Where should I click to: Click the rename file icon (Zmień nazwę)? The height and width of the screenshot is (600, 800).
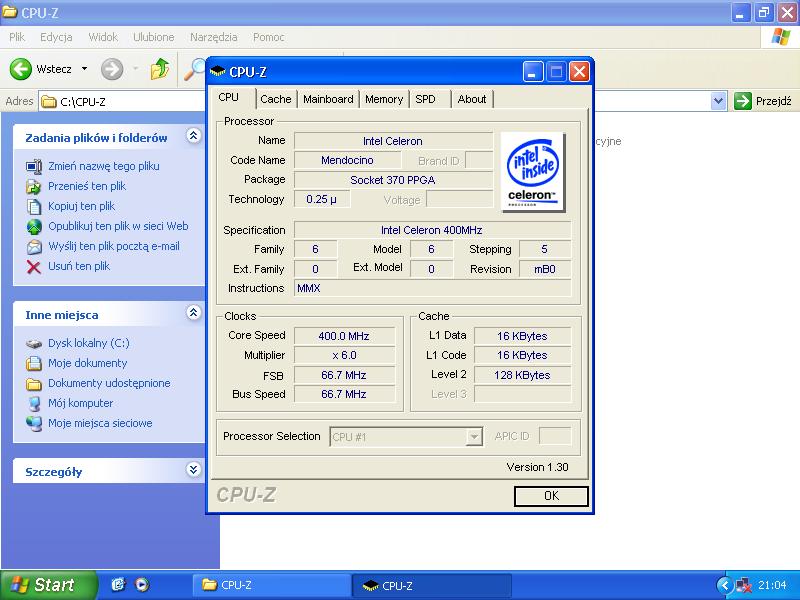point(34,166)
